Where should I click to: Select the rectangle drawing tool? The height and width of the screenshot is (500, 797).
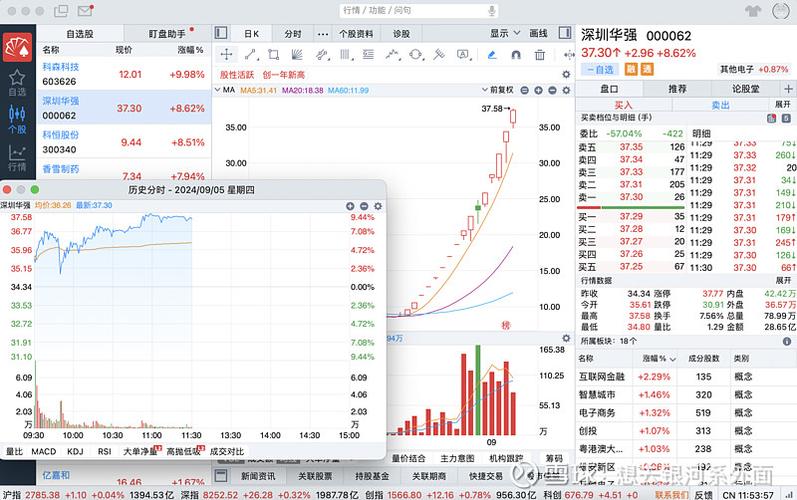point(273,55)
